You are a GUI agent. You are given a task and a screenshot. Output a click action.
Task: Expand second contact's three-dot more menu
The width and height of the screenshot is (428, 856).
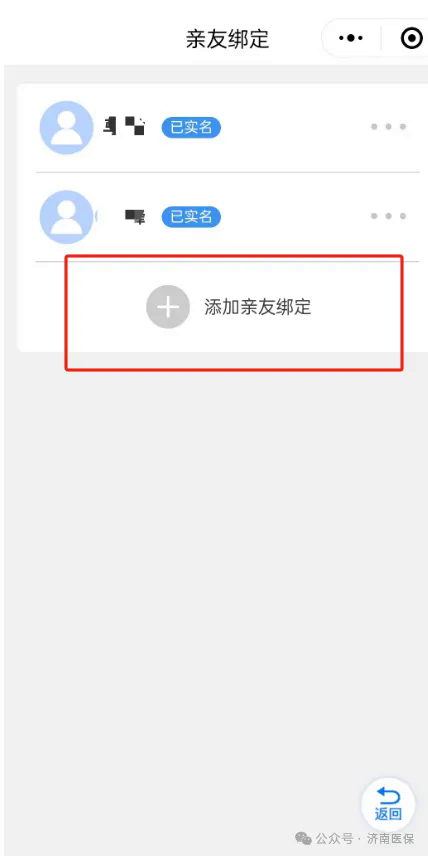[x=388, y=216]
